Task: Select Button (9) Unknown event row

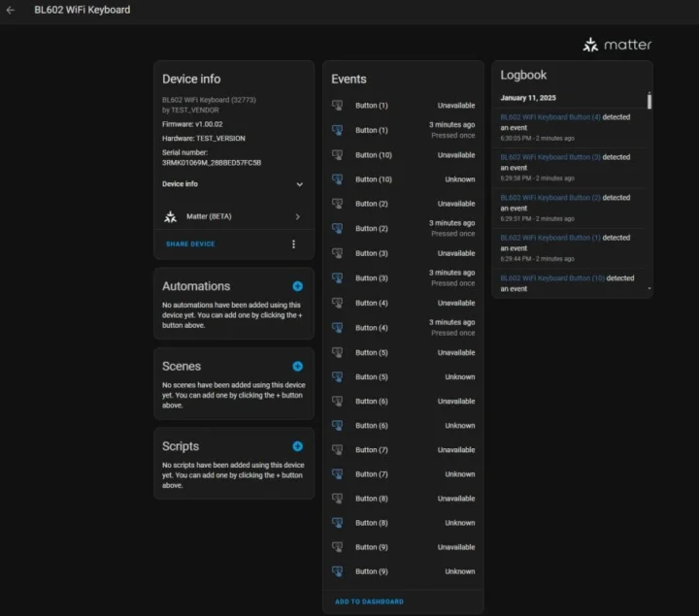Action: 403,571
